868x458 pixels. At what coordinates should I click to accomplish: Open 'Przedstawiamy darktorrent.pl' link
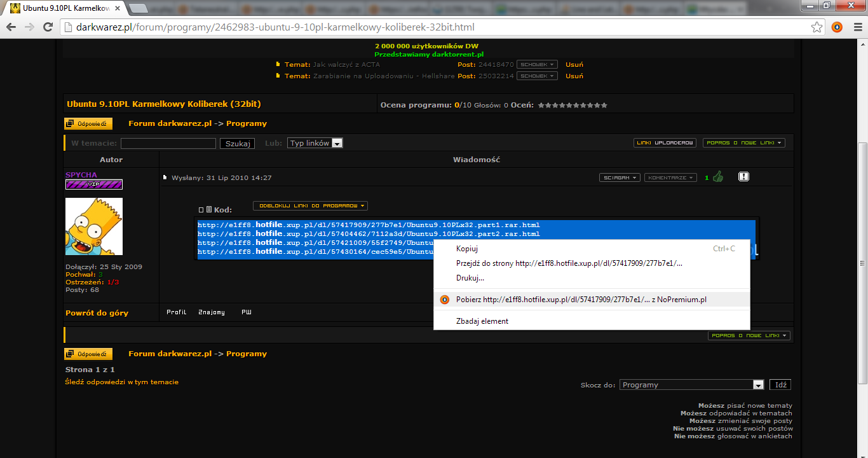(429, 55)
